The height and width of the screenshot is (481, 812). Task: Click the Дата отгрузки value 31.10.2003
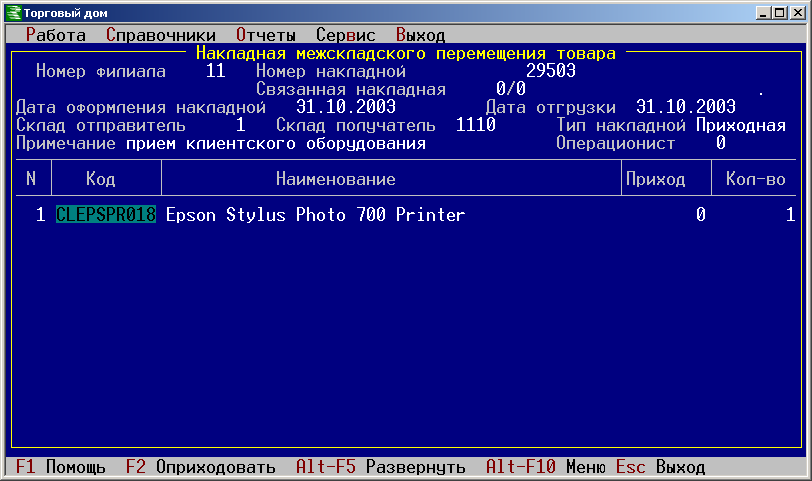(686, 107)
